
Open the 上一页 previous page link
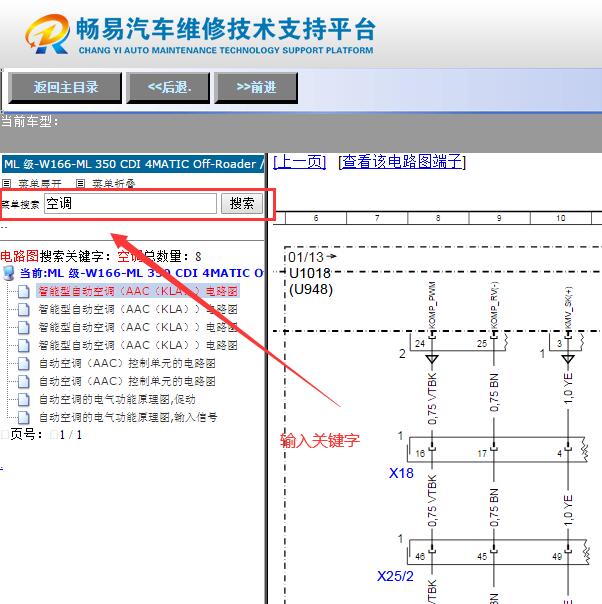pos(300,161)
